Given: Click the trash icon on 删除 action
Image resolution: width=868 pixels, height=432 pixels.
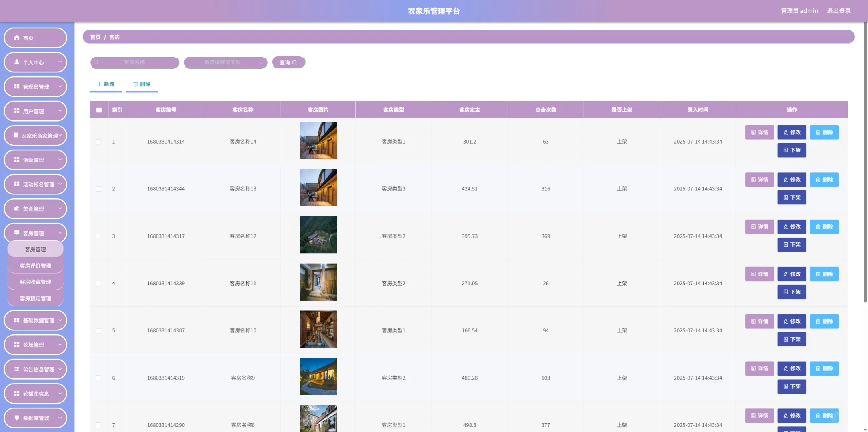Looking at the screenshot, I should (x=135, y=84).
